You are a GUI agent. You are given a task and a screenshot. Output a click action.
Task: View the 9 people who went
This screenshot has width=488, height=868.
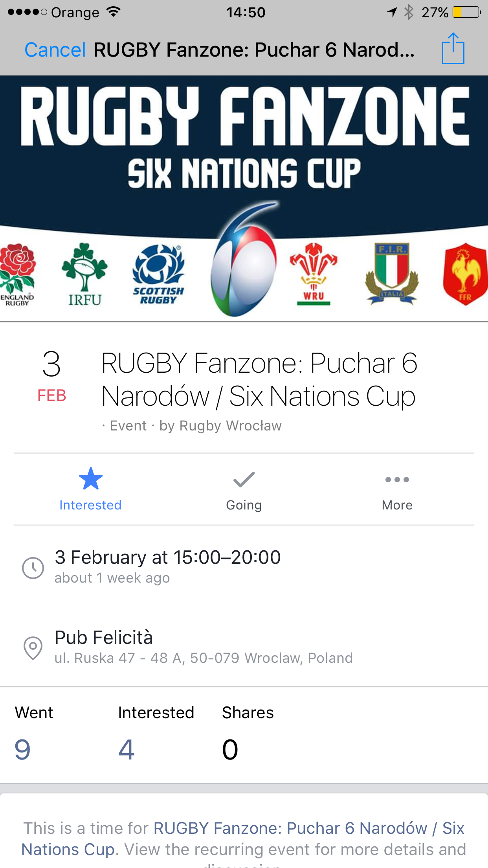tap(23, 749)
